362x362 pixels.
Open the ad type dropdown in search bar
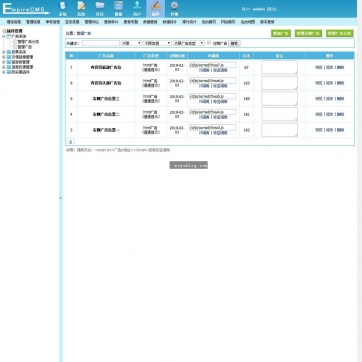pos(189,43)
